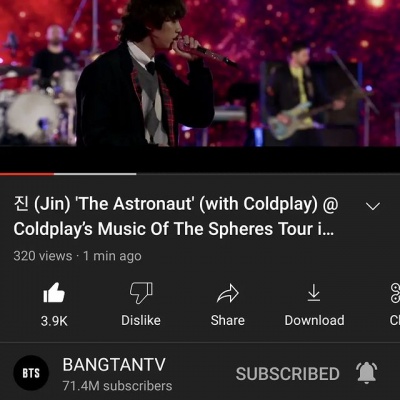Click the Share label text
400x400 pixels.
228,320
